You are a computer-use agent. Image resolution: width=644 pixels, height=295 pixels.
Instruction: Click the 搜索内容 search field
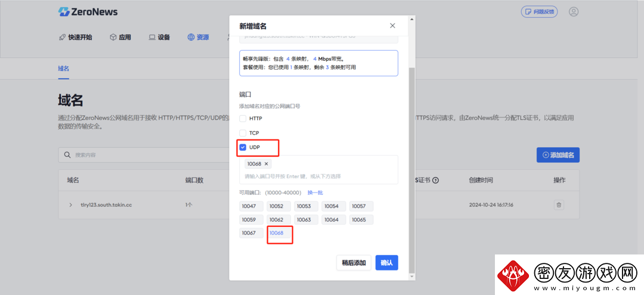coord(144,155)
